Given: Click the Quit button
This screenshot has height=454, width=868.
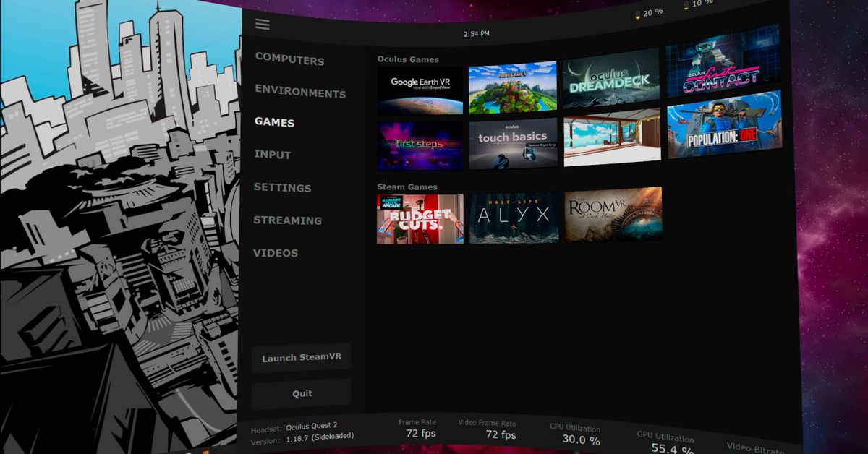Looking at the screenshot, I should pos(302,393).
